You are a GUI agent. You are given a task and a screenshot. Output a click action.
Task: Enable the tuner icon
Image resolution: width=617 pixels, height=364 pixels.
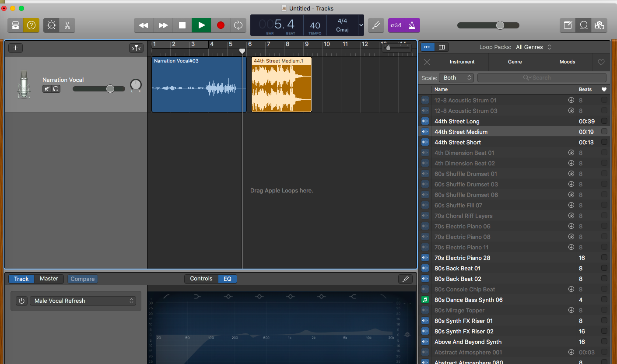pyautogui.click(x=376, y=25)
